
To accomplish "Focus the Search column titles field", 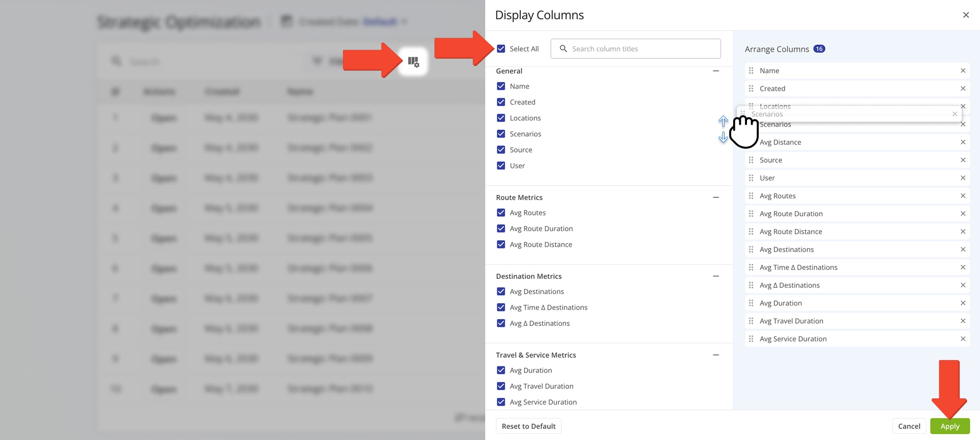I will point(635,49).
